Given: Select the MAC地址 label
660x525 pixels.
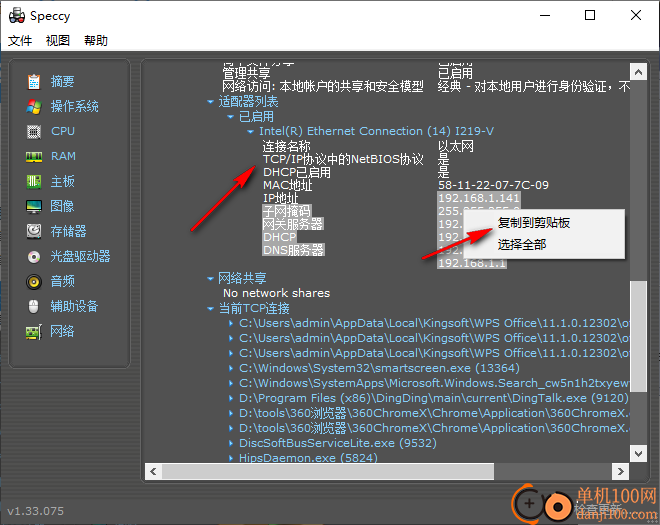Looking at the screenshot, I should click(x=288, y=185).
